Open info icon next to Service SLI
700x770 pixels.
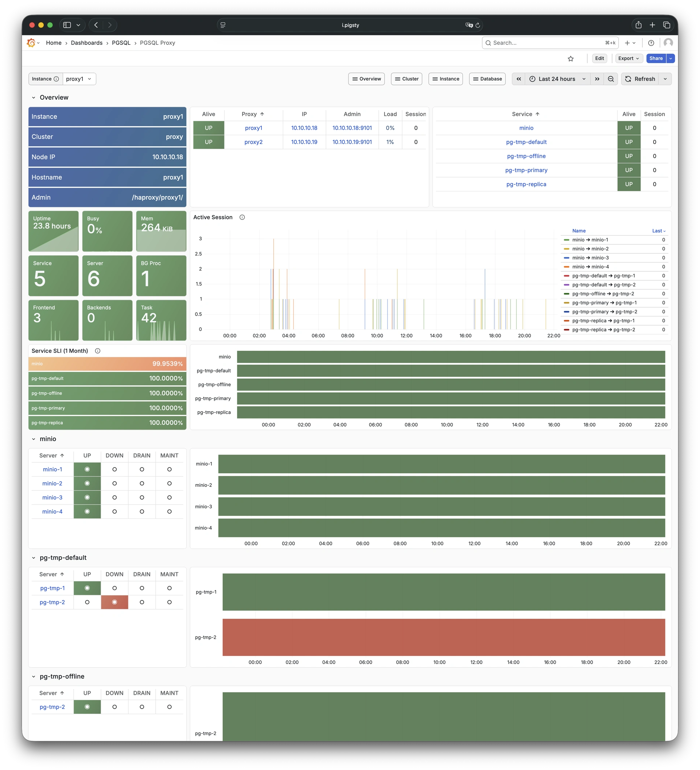pos(98,351)
